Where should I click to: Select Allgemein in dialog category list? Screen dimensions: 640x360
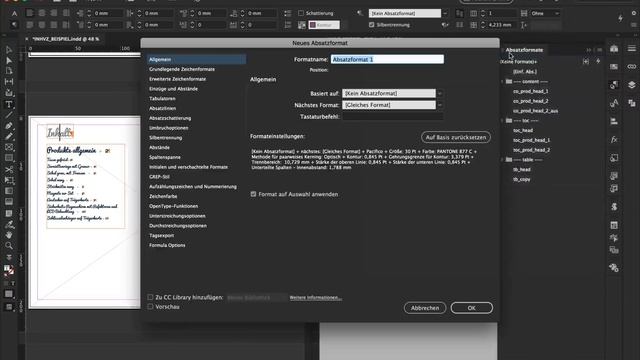(197, 60)
